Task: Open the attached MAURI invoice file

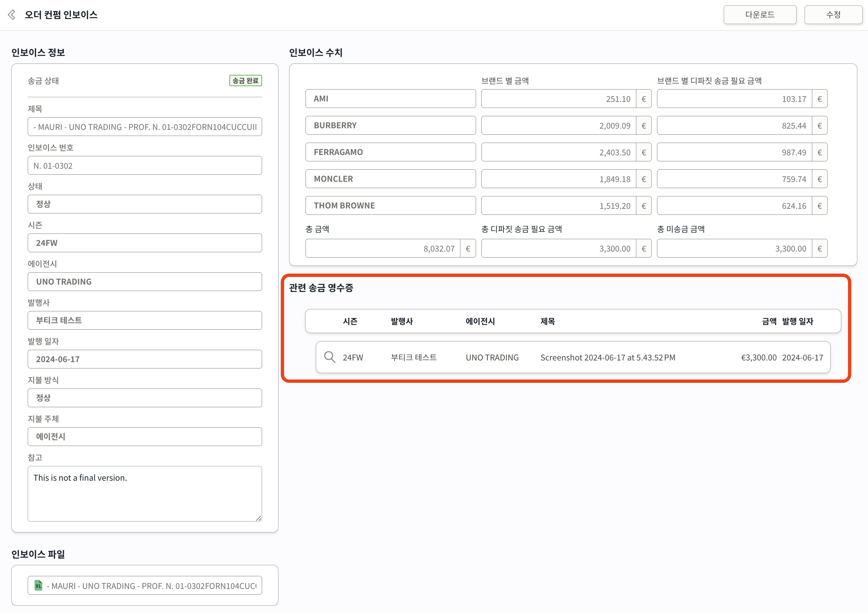Action: pyautogui.click(x=151, y=586)
